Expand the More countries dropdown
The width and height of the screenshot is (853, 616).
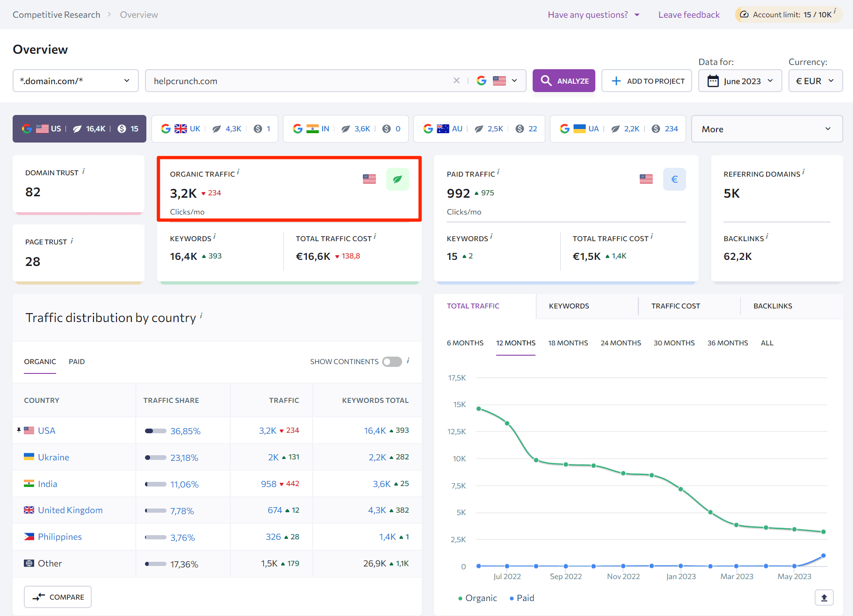[767, 129]
